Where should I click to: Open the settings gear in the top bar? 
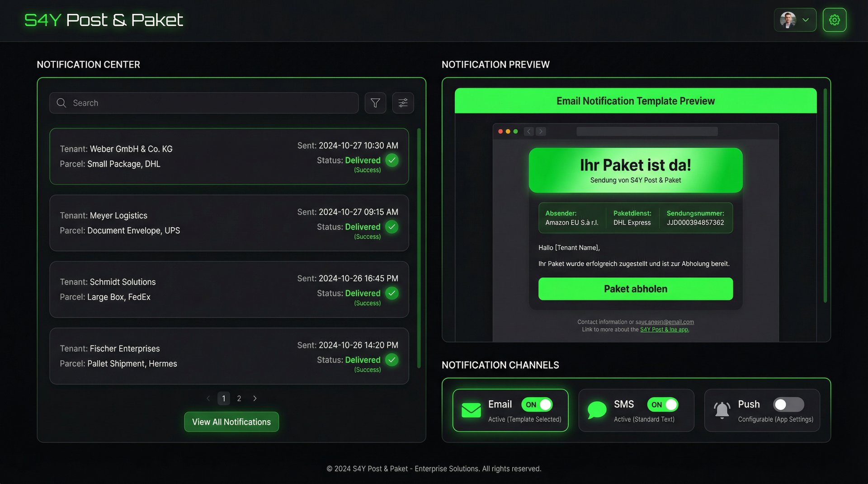835,19
